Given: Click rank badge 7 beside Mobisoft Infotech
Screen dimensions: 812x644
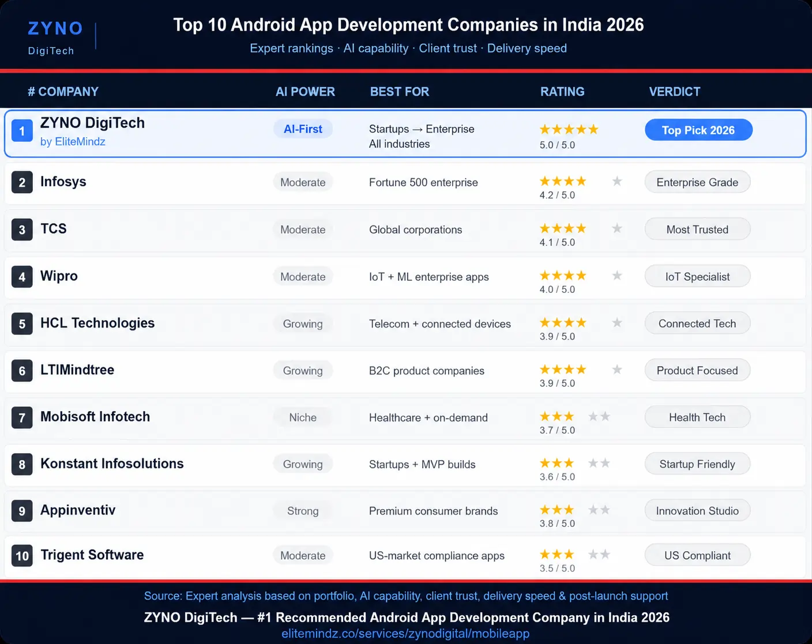Looking at the screenshot, I should (x=22, y=417).
